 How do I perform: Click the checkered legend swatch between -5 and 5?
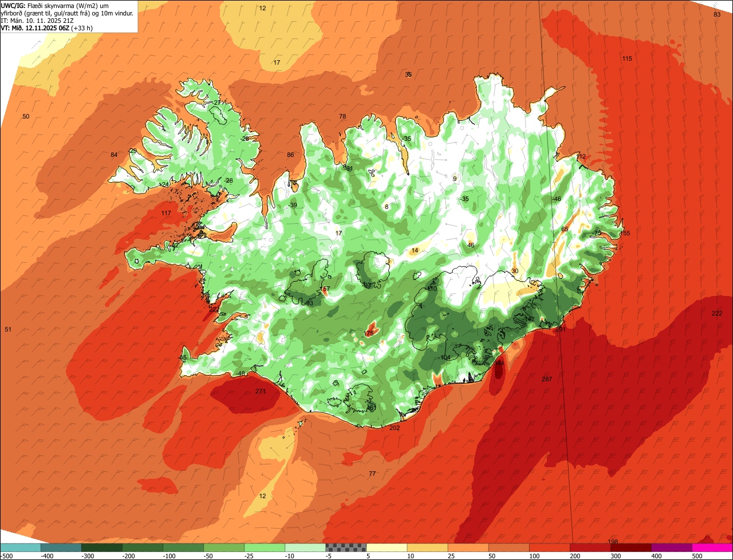pos(345,547)
